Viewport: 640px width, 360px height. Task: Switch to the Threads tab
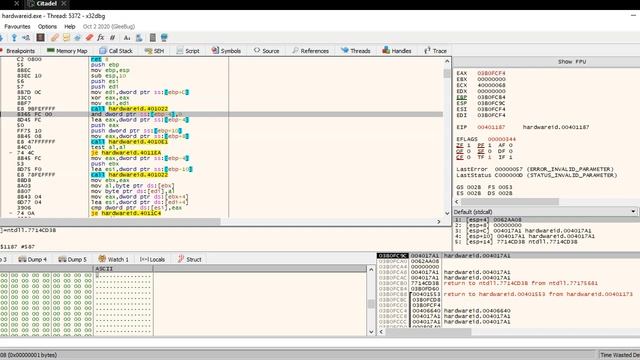356,51
